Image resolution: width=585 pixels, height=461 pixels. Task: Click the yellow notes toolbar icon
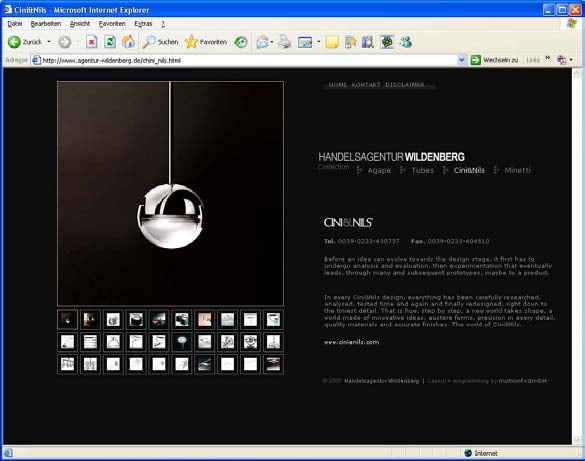click(x=332, y=42)
